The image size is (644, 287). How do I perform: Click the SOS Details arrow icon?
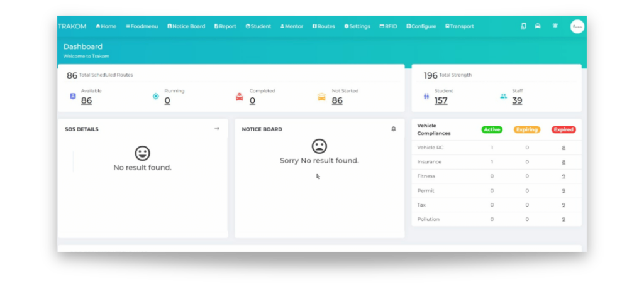(x=217, y=129)
